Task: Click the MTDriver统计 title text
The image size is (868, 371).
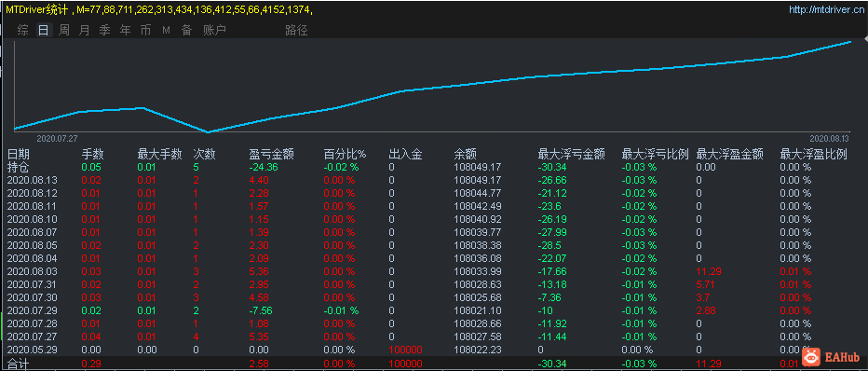Action: pyautogui.click(x=37, y=9)
